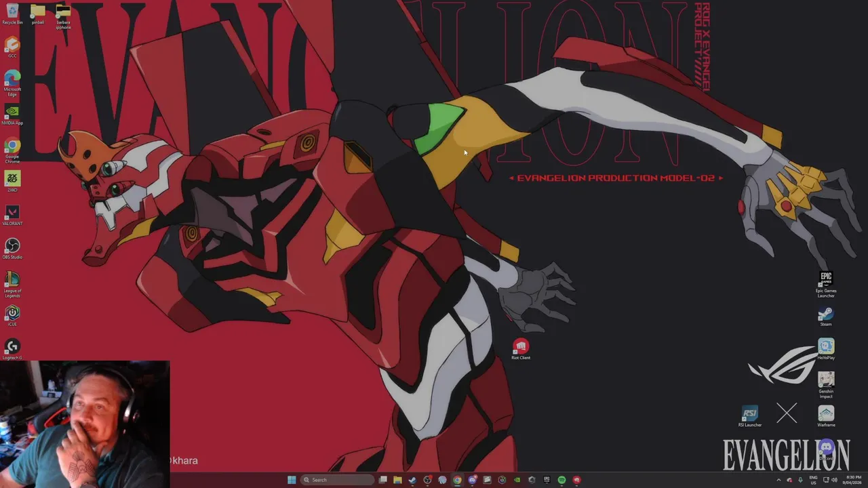Screen dimensions: 868x488
Task: Expand hidden system tray icons chevron
Action: click(778, 480)
